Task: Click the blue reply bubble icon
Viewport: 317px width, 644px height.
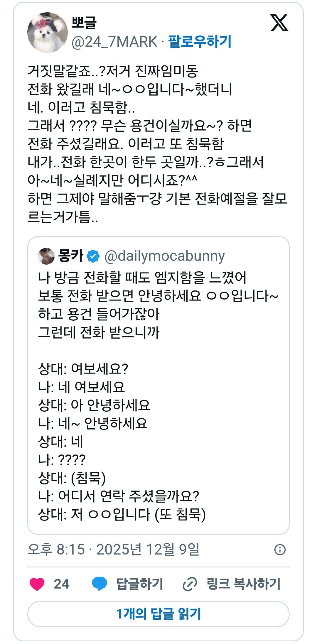Action: pyautogui.click(x=99, y=584)
